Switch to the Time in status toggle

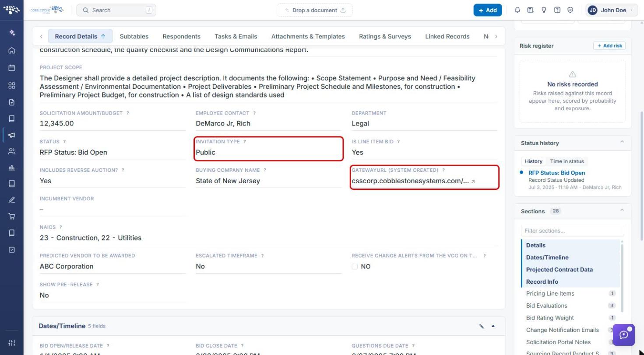pos(567,161)
